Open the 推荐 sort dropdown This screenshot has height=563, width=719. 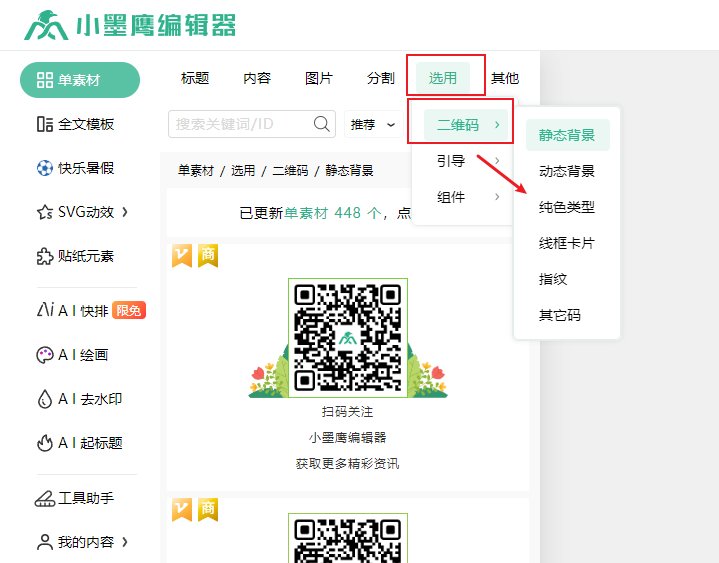tap(373, 124)
